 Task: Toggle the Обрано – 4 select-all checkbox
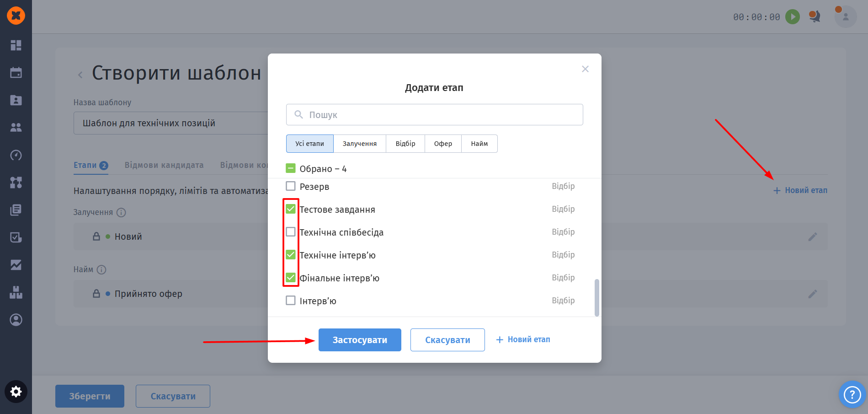[291, 168]
